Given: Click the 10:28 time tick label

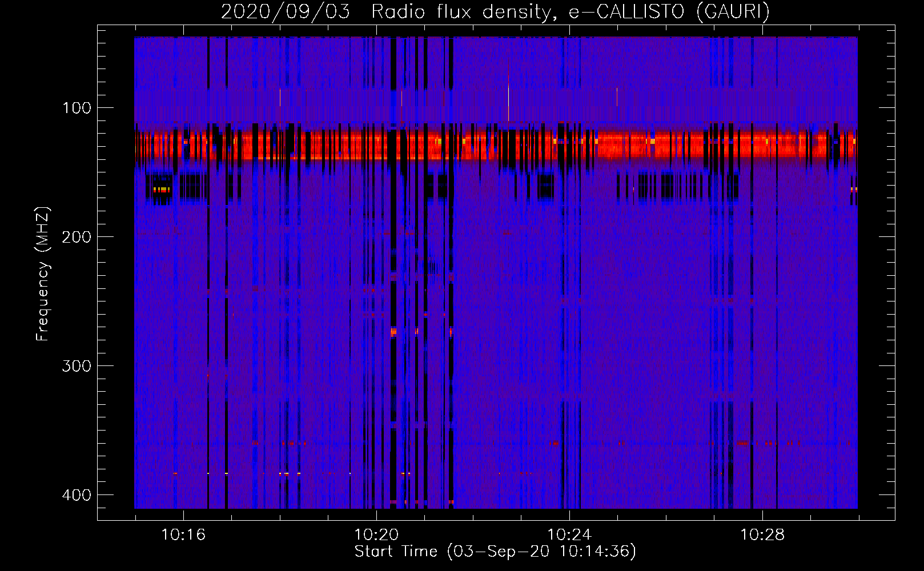Looking at the screenshot, I should coord(762,535).
